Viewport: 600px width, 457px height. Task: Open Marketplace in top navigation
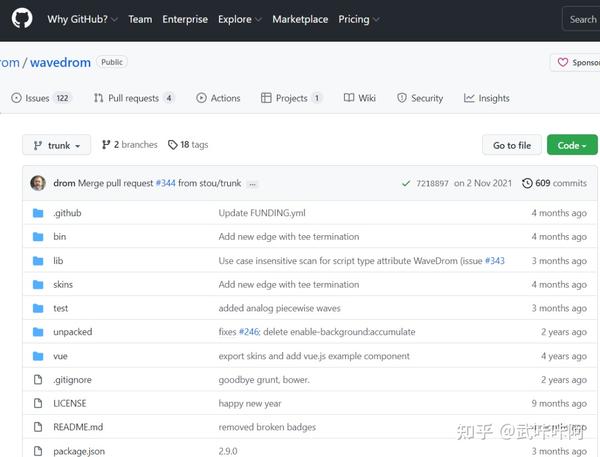coord(299,19)
